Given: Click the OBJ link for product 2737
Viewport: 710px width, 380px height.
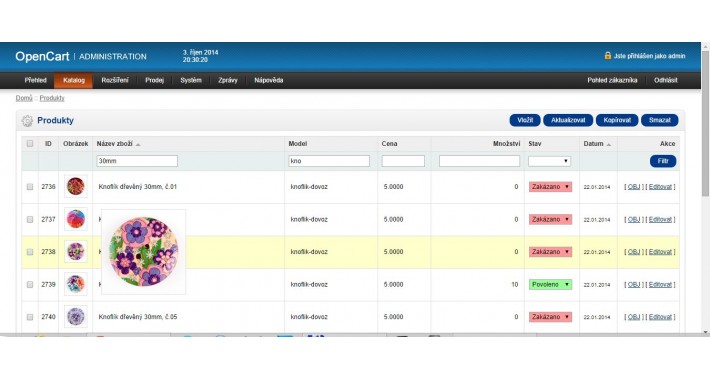Looking at the screenshot, I should point(634,219).
